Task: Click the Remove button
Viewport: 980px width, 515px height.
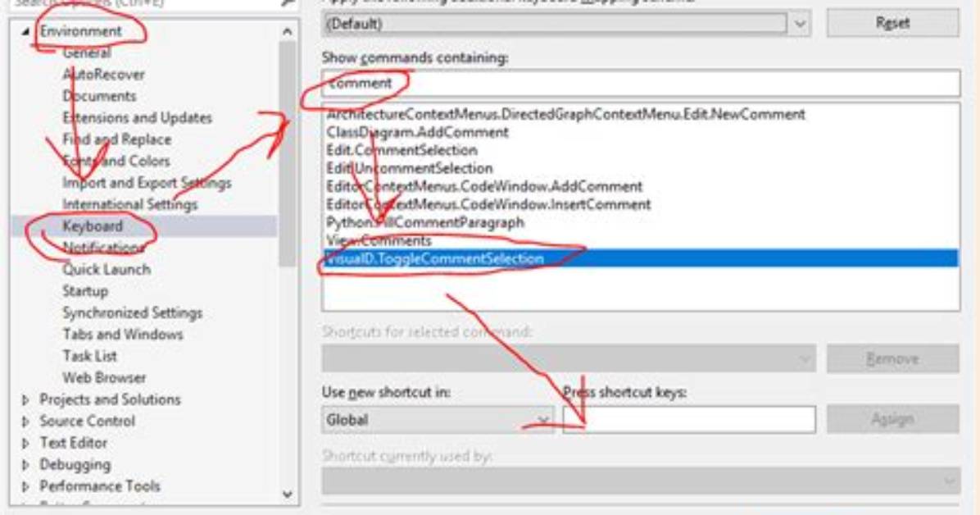Action: tap(892, 359)
